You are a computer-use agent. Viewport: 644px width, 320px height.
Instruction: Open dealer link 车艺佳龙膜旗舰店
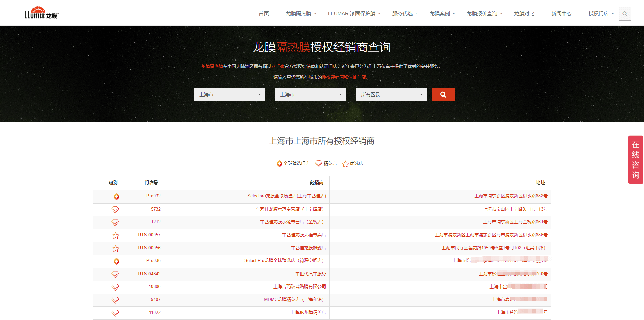(x=308, y=248)
